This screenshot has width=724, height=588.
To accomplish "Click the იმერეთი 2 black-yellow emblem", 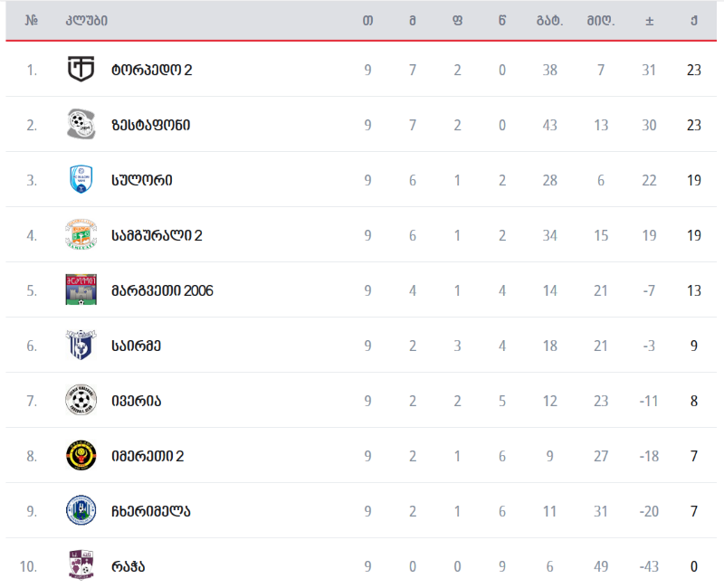I will (x=81, y=456).
